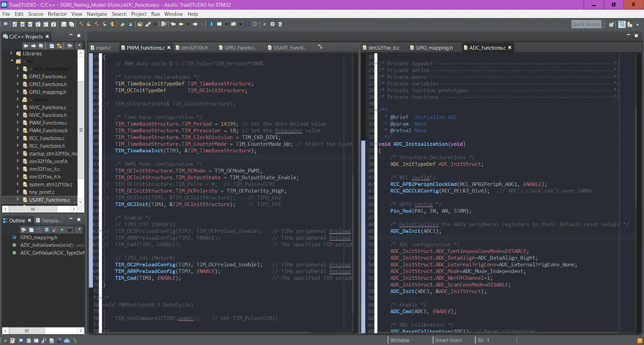Click the Back navigation arrow in the main toolbar

[181, 24]
